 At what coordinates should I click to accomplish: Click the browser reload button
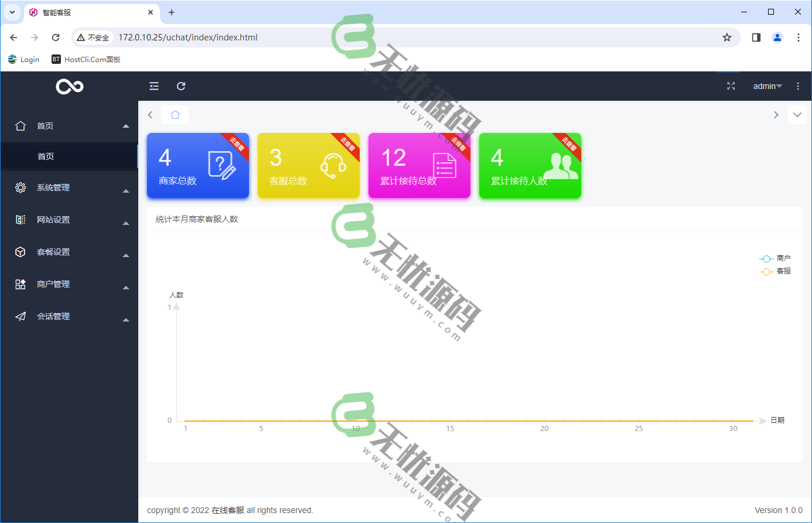click(x=56, y=37)
